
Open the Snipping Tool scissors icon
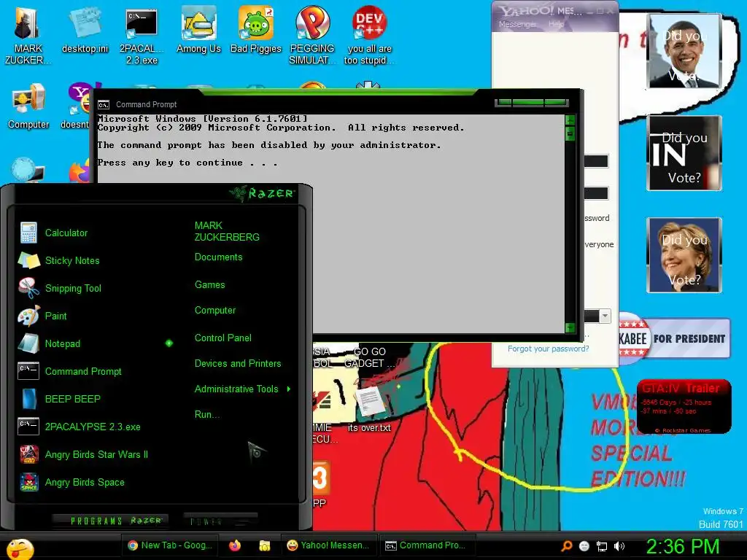[28, 288]
